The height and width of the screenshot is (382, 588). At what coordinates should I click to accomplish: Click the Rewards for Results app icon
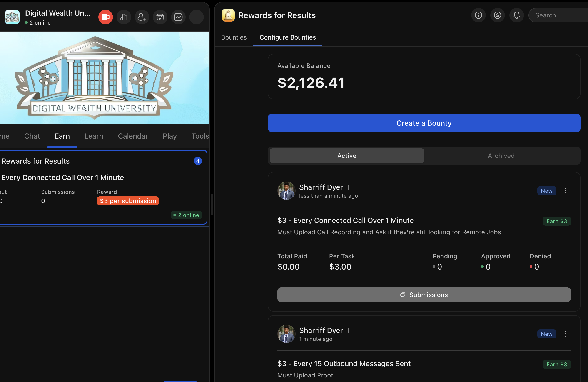(x=228, y=15)
